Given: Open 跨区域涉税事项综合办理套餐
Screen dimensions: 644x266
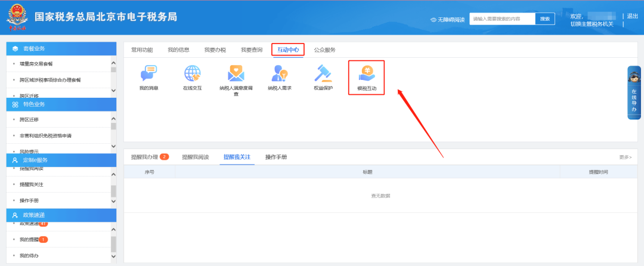Looking at the screenshot, I should pos(50,80).
